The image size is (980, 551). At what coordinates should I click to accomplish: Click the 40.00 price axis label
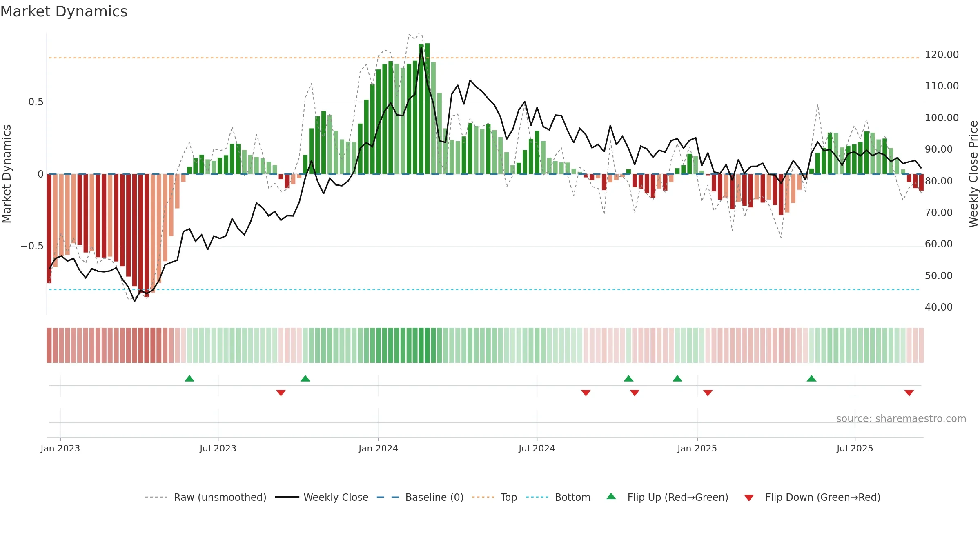(x=939, y=307)
